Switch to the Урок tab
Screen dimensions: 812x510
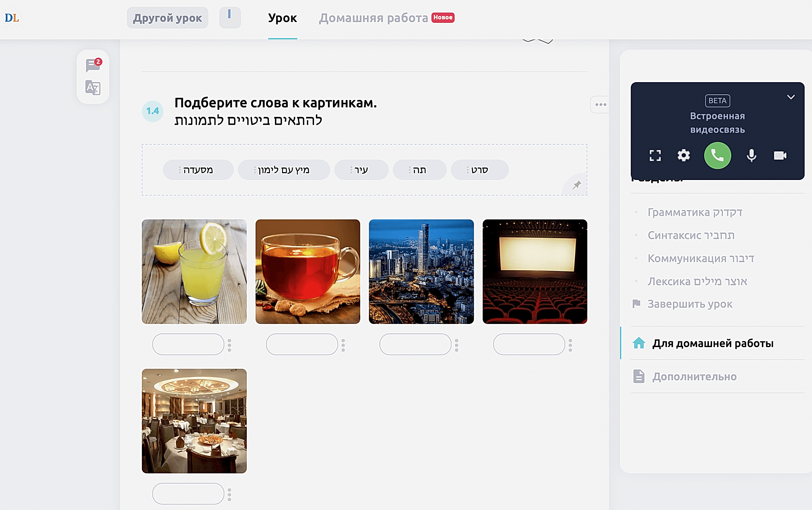[x=282, y=18]
